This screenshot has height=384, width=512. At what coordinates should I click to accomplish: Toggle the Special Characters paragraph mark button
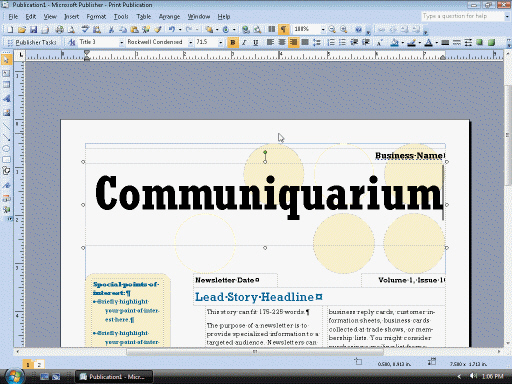(283, 29)
